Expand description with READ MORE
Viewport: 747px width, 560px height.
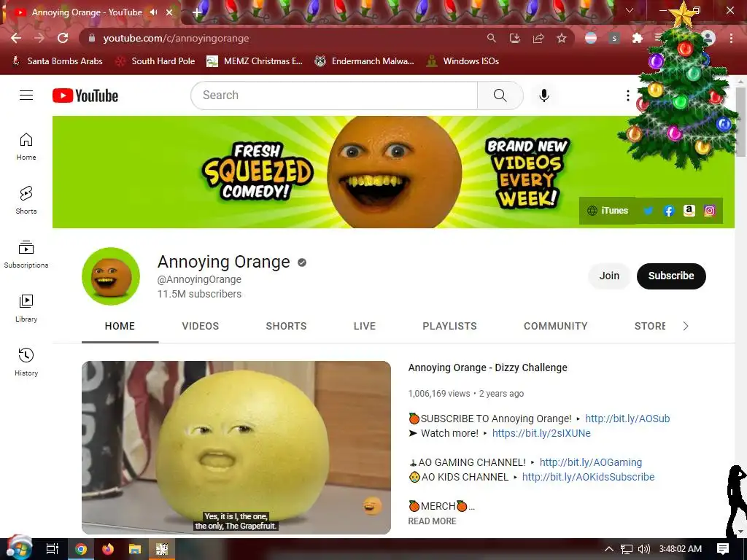432,521
